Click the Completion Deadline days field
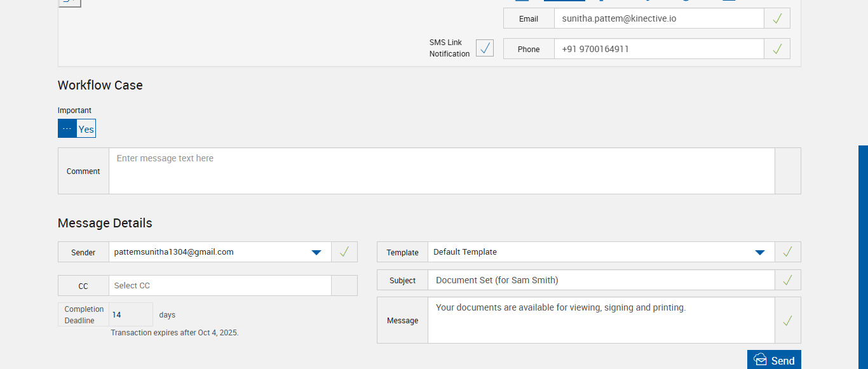Image resolution: width=868 pixels, height=369 pixels. coord(130,314)
